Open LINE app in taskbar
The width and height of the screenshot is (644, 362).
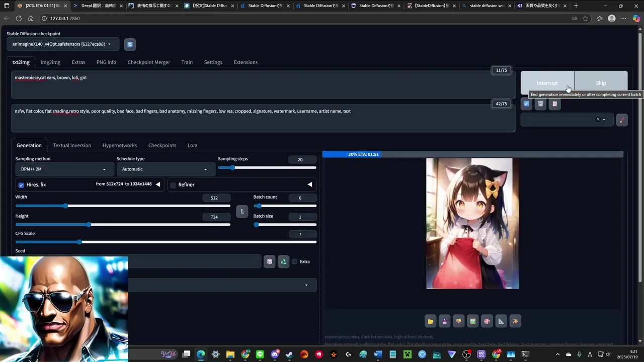tap(260, 354)
